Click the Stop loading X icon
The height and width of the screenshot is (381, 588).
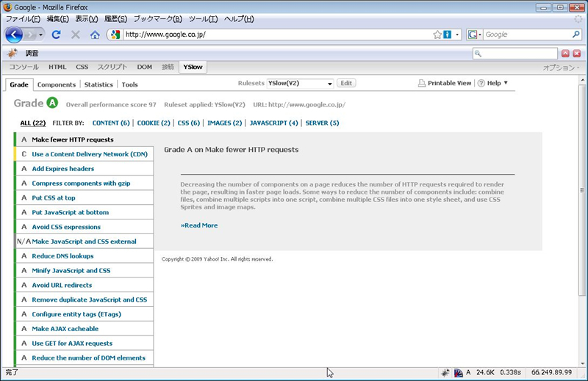pyautogui.click(x=76, y=35)
